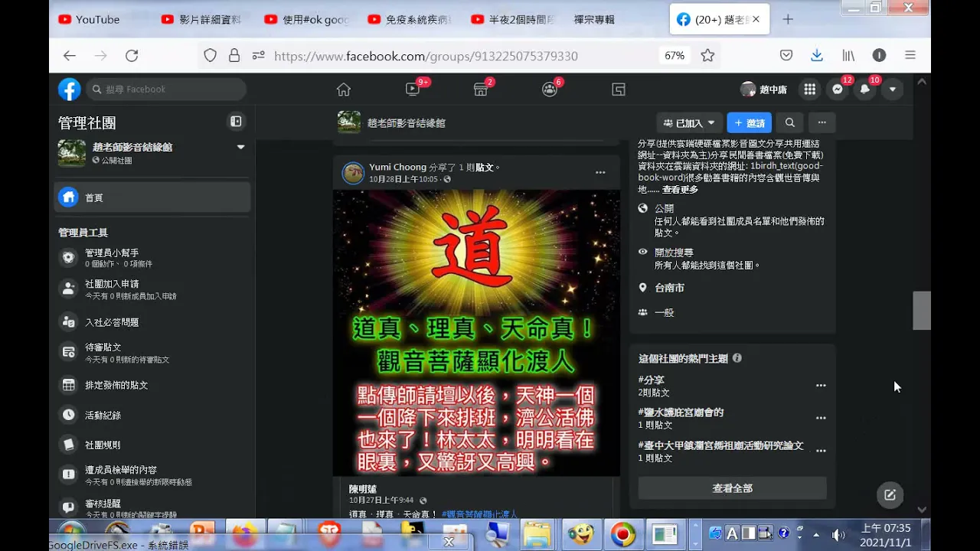Click the Yumi Choong author name

pos(397,167)
